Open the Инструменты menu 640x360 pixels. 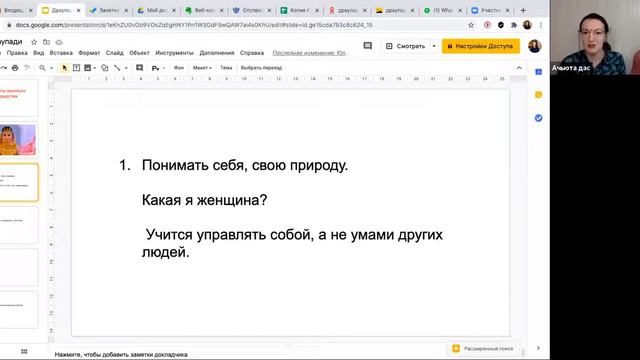[x=174, y=53]
